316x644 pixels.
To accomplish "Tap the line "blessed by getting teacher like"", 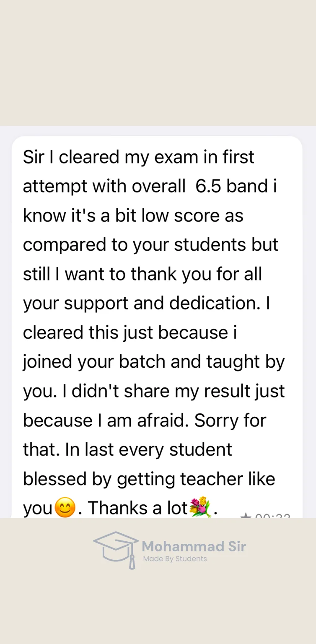I will click(x=149, y=479).
